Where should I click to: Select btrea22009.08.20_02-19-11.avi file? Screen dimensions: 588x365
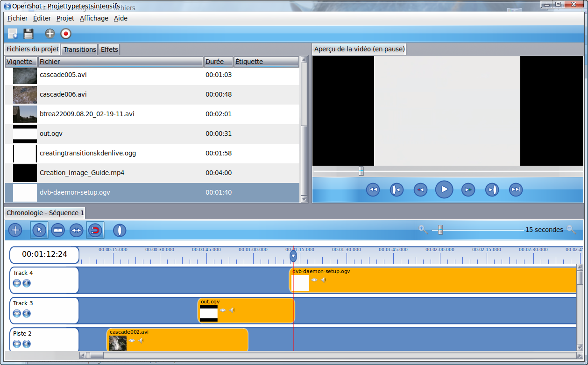tap(152, 114)
